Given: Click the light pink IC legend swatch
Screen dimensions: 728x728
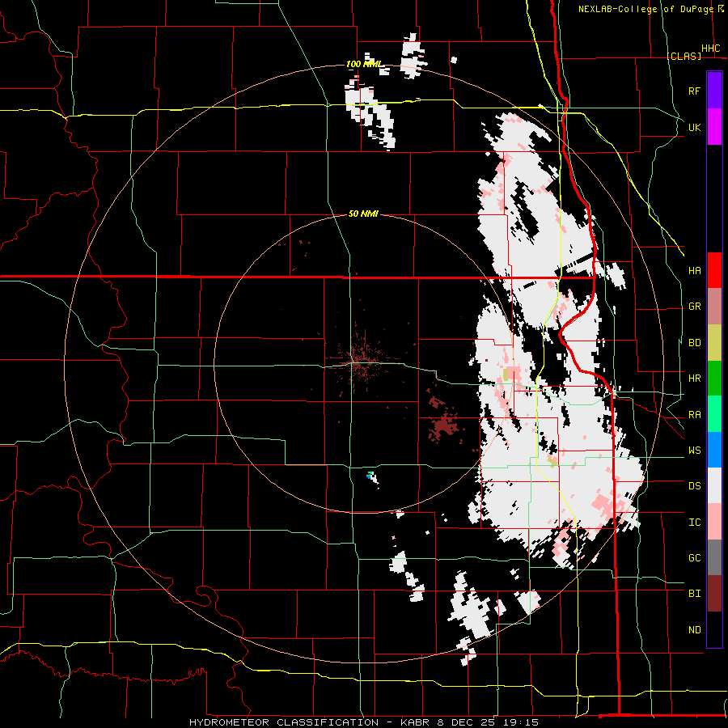Looking at the screenshot, I should pos(714,522).
